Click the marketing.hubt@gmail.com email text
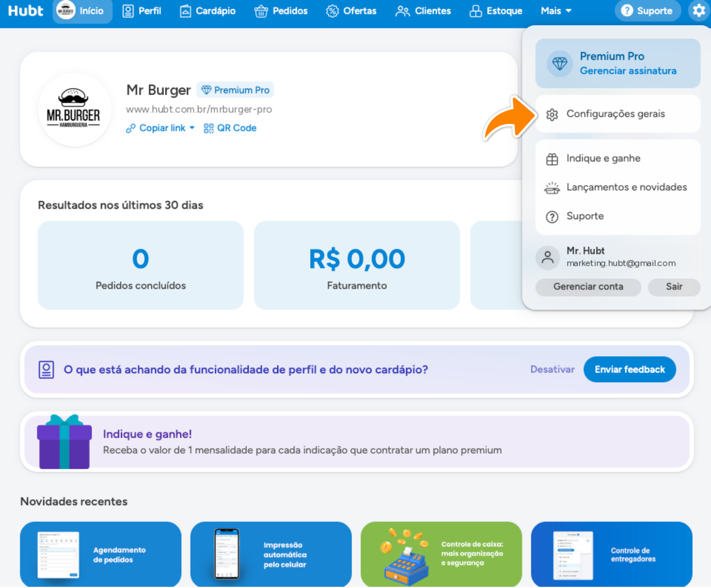 click(x=621, y=263)
